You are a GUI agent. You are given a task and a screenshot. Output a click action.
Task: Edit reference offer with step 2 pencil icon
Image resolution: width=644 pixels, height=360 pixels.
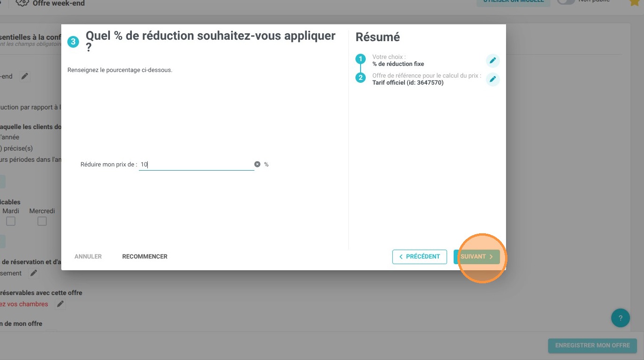click(492, 79)
